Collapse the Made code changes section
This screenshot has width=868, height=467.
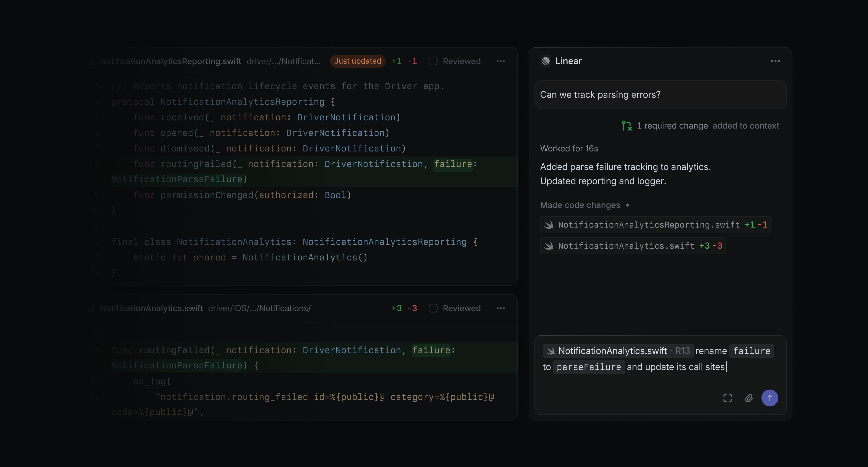pos(585,205)
